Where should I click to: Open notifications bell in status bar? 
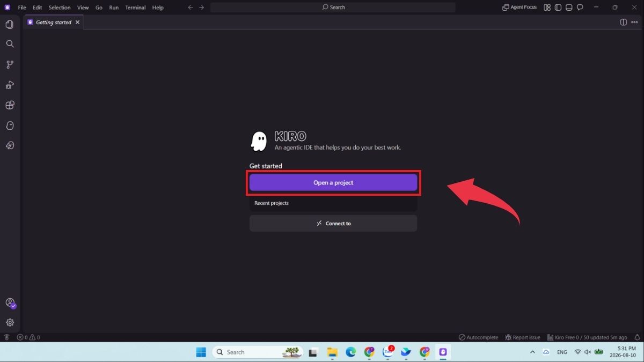pyautogui.click(x=637, y=337)
